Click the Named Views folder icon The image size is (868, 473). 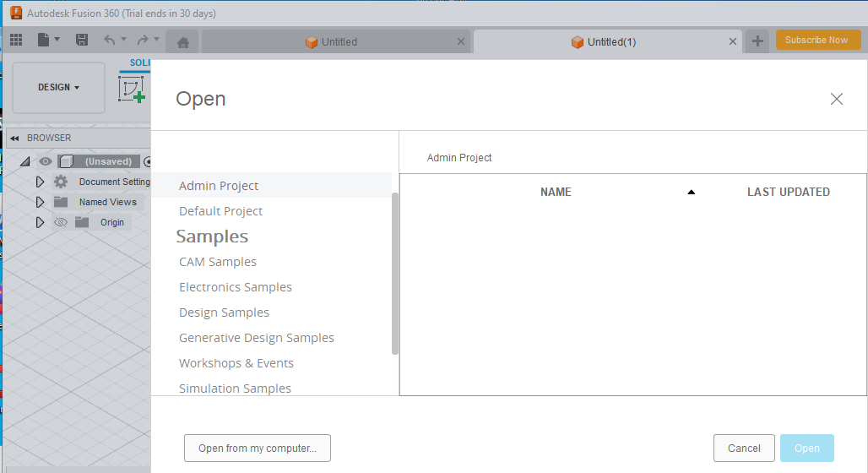tap(61, 202)
